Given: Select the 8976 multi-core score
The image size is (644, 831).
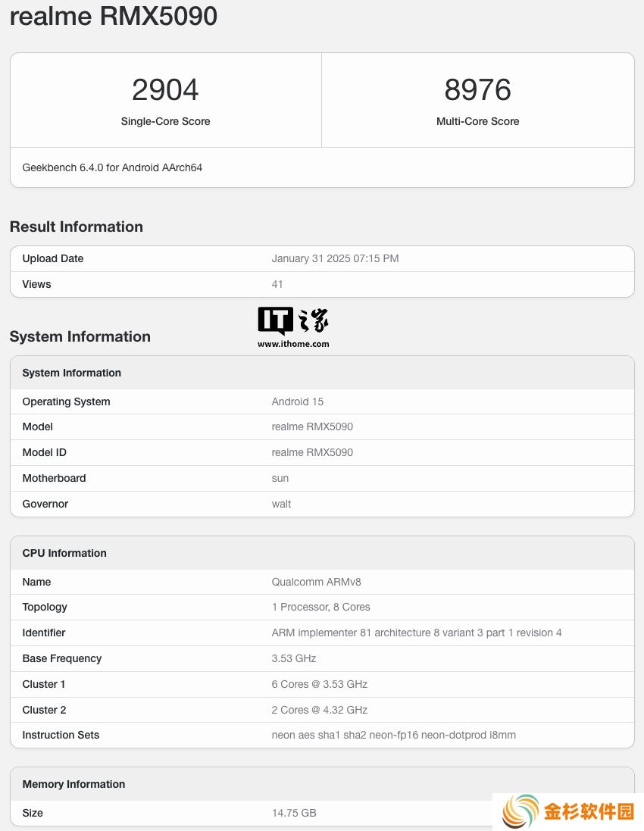Looking at the screenshot, I should click(477, 89).
